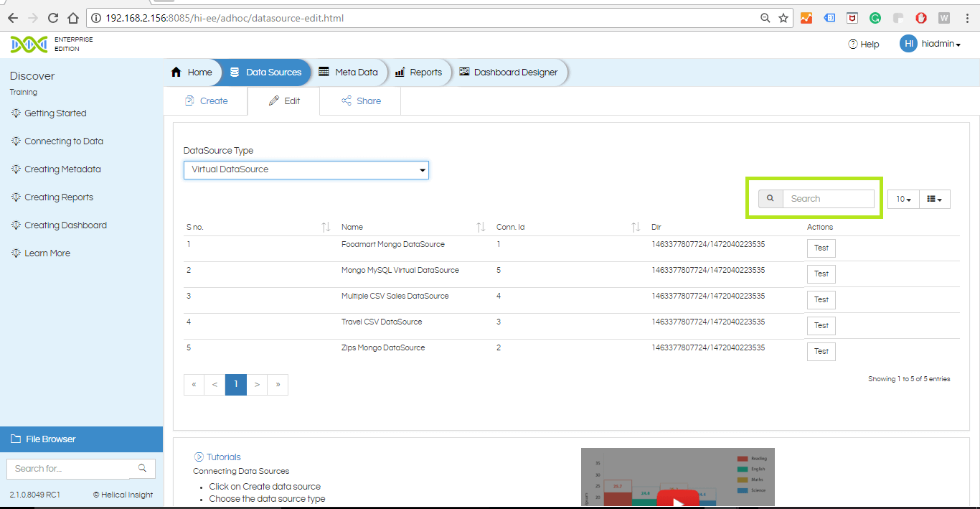The image size is (980, 509).
Task: Play the tutorial video thumbnail
Action: pos(678,477)
